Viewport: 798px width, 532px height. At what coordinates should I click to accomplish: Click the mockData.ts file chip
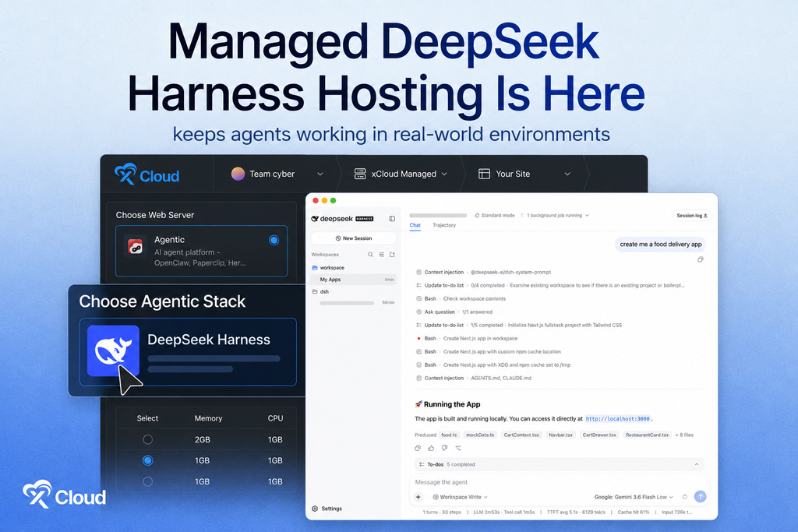click(x=480, y=435)
